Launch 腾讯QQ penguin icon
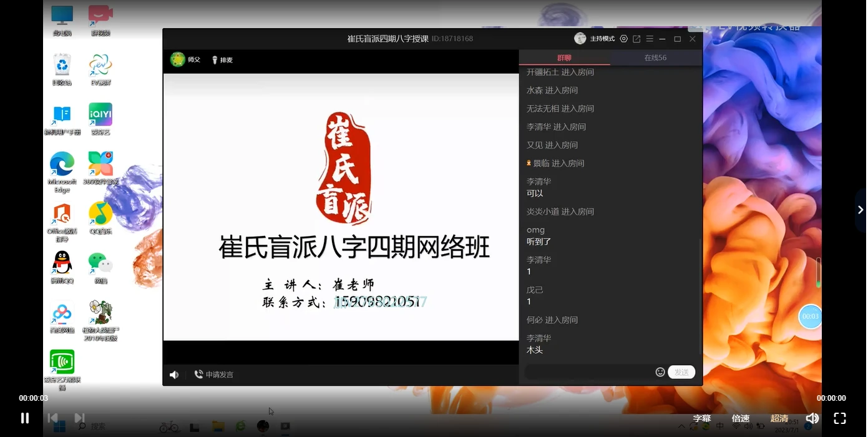Screen dimensions: 868x437 click(62, 267)
